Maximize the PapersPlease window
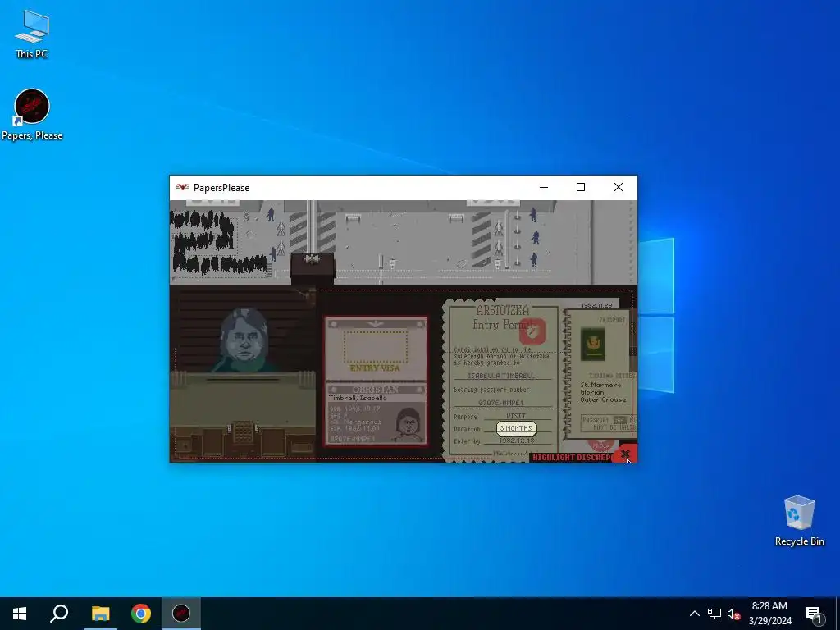840x630 pixels. point(581,187)
